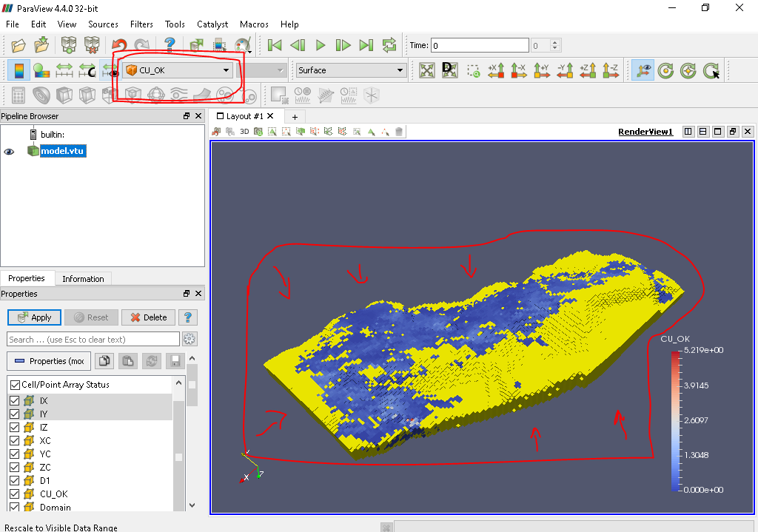Viewport: 758px width, 532px height.
Task: Select model.vtu in Pipeline Browser
Action: tap(62, 151)
